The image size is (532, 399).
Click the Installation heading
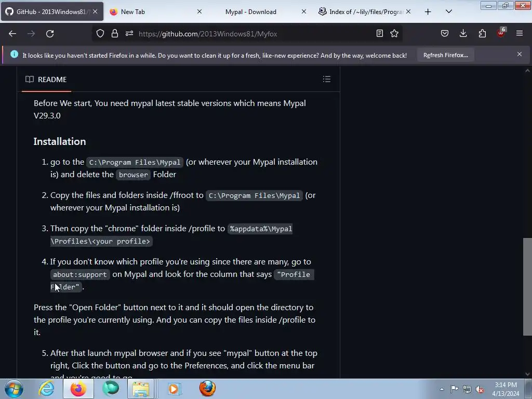[60, 141]
